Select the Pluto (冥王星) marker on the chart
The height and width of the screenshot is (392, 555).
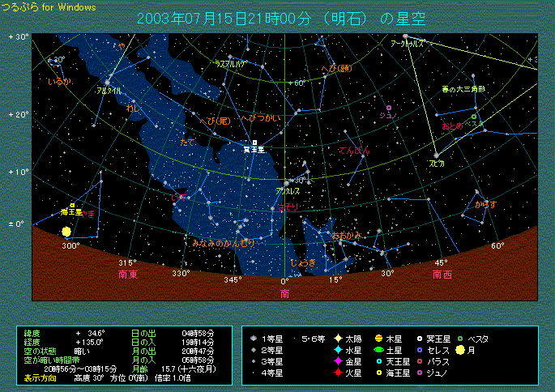click(254, 143)
